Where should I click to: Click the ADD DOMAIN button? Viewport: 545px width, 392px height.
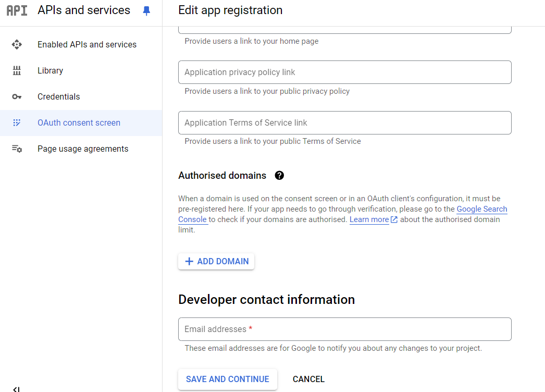point(216,261)
